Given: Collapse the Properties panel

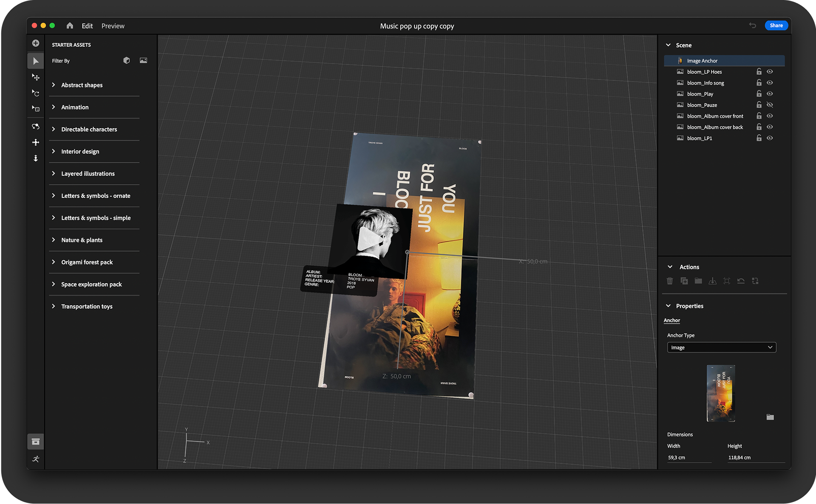Looking at the screenshot, I should (x=669, y=306).
